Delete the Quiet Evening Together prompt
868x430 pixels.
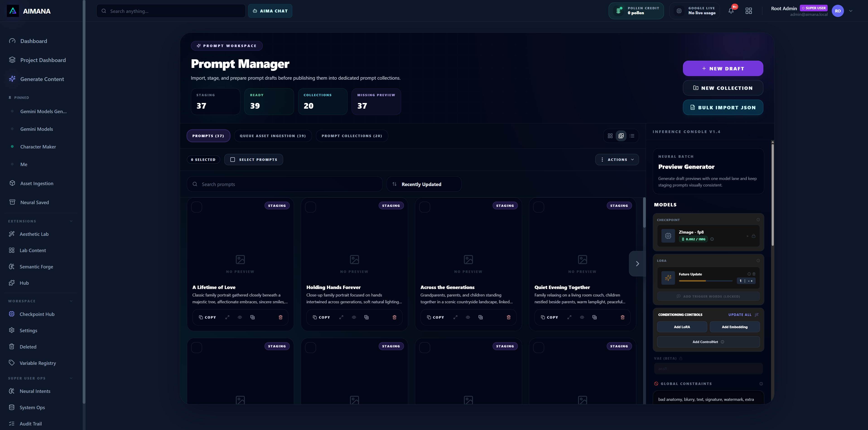(622, 317)
